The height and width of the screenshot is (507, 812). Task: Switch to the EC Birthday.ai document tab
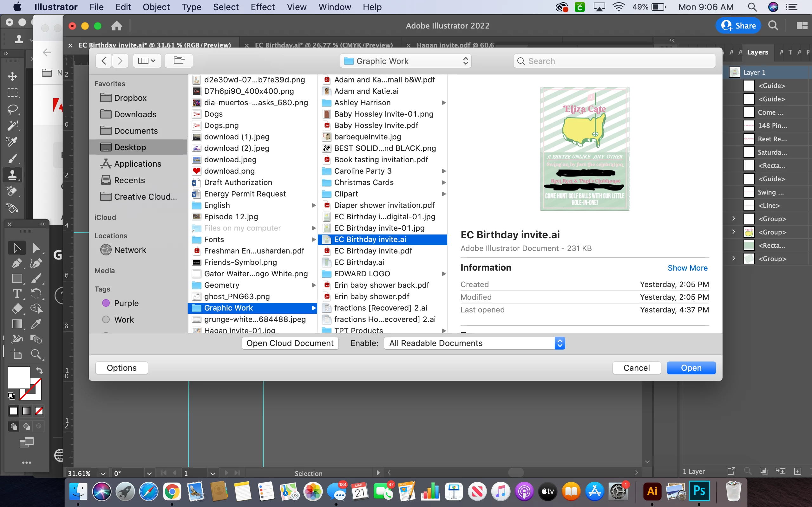coord(324,45)
